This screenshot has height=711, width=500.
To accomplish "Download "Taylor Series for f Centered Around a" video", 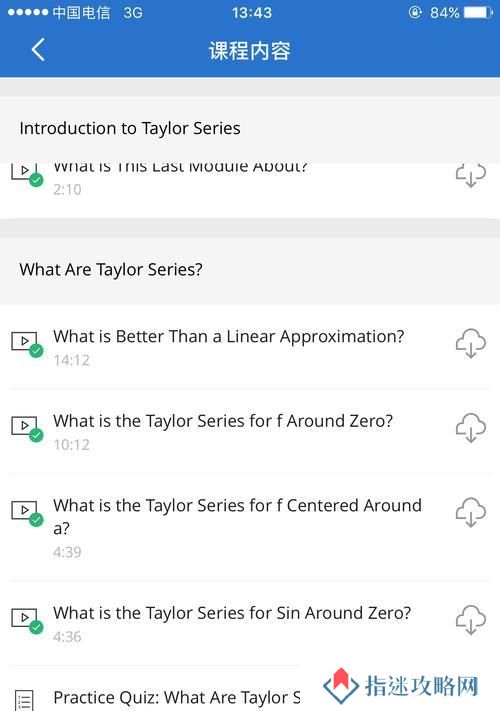I will (471, 512).
